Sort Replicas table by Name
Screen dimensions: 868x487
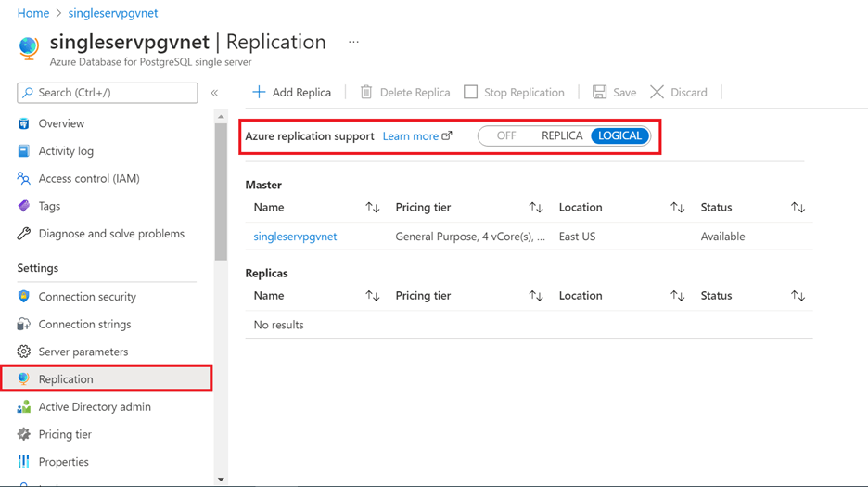[x=373, y=296]
